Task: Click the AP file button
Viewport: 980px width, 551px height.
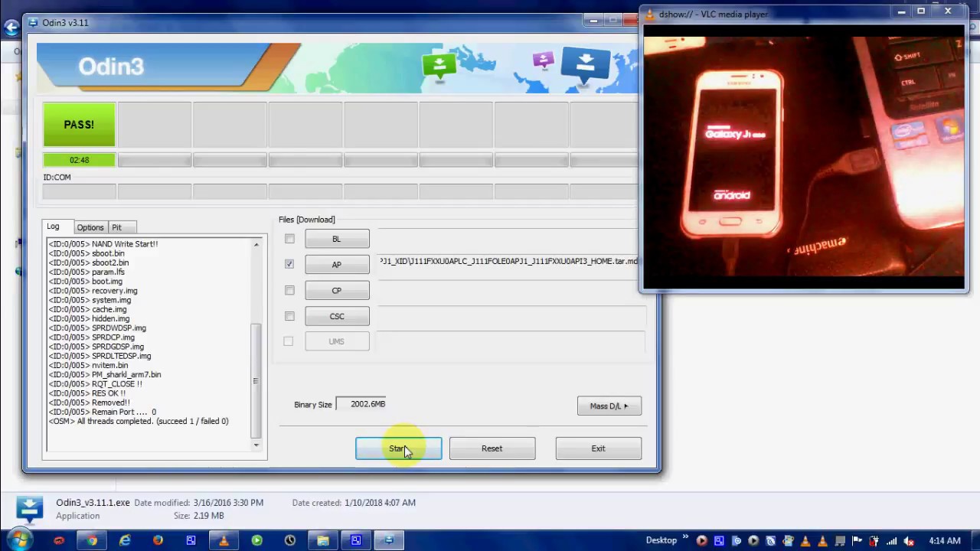Action: pos(337,265)
